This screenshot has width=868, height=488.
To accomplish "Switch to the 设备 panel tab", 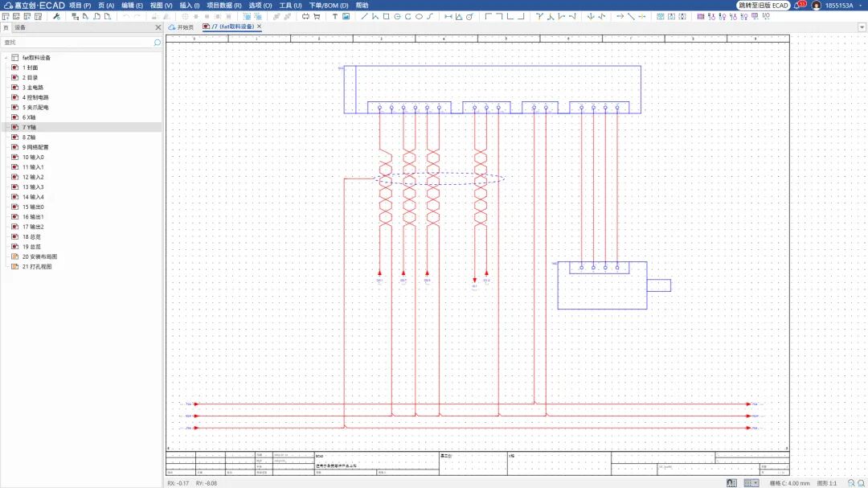I will pyautogui.click(x=20, y=27).
